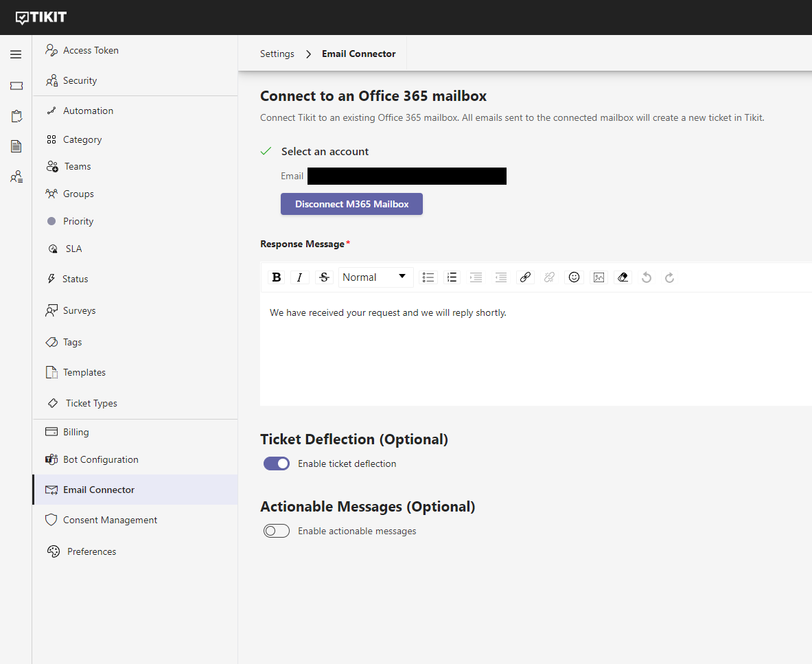The width and height of the screenshot is (812, 664).
Task: Open Billing settings
Action: pyautogui.click(x=135, y=432)
